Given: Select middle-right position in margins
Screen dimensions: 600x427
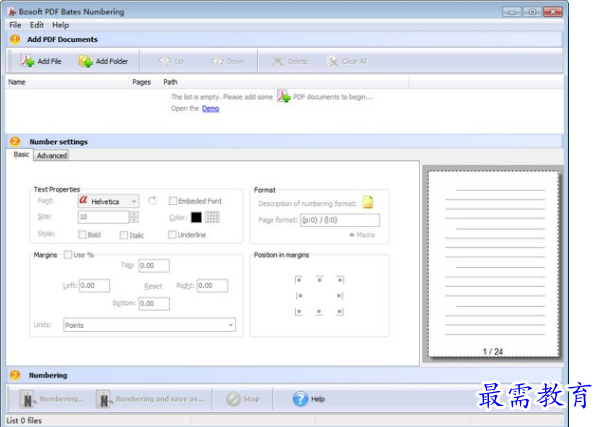Looking at the screenshot, I should pyautogui.click(x=339, y=295).
